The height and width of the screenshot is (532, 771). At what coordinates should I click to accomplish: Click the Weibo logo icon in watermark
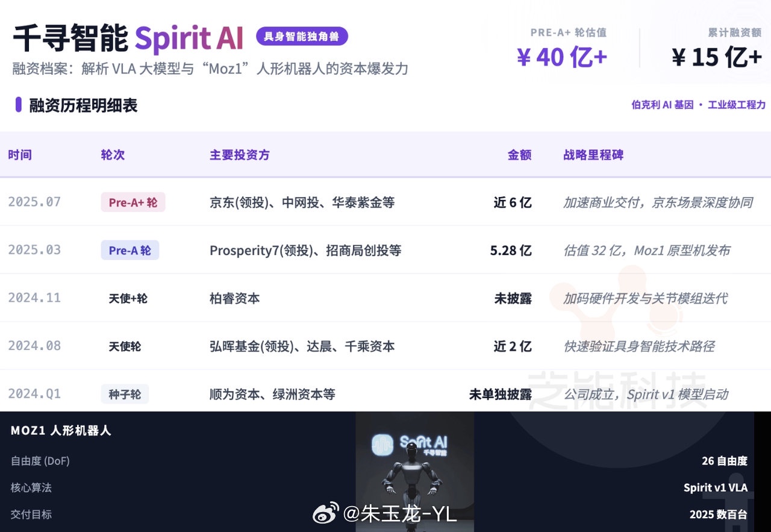click(x=326, y=513)
